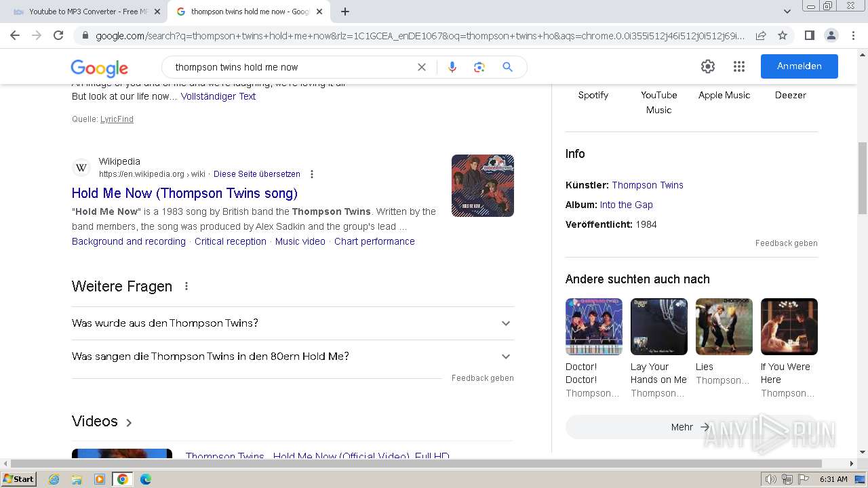Open Chrome side panel
Screen dimensions: 868x488
809,35
